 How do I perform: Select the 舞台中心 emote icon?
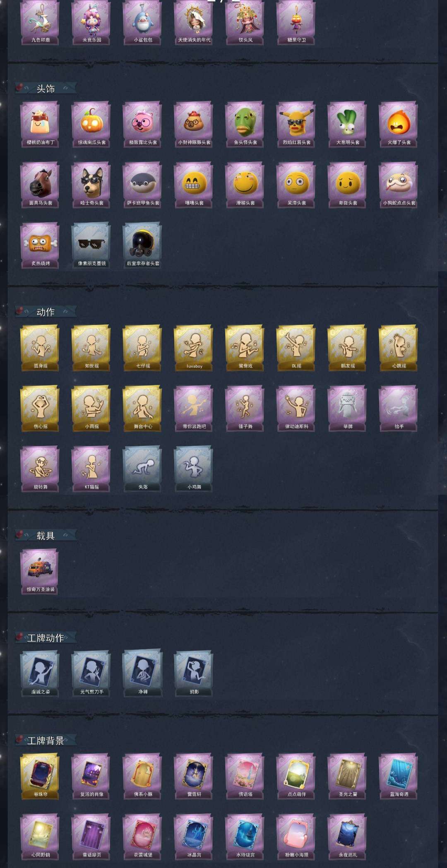[143, 409]
